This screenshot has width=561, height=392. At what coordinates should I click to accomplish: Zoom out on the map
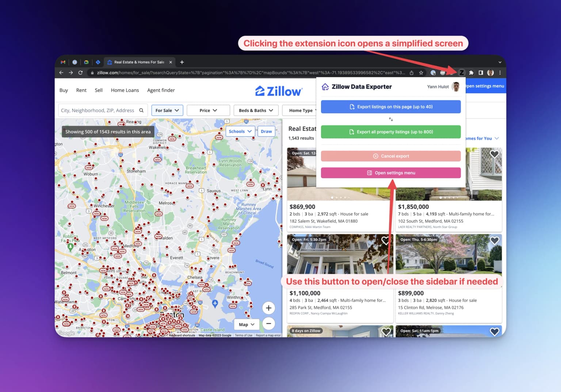coord(268,324)
